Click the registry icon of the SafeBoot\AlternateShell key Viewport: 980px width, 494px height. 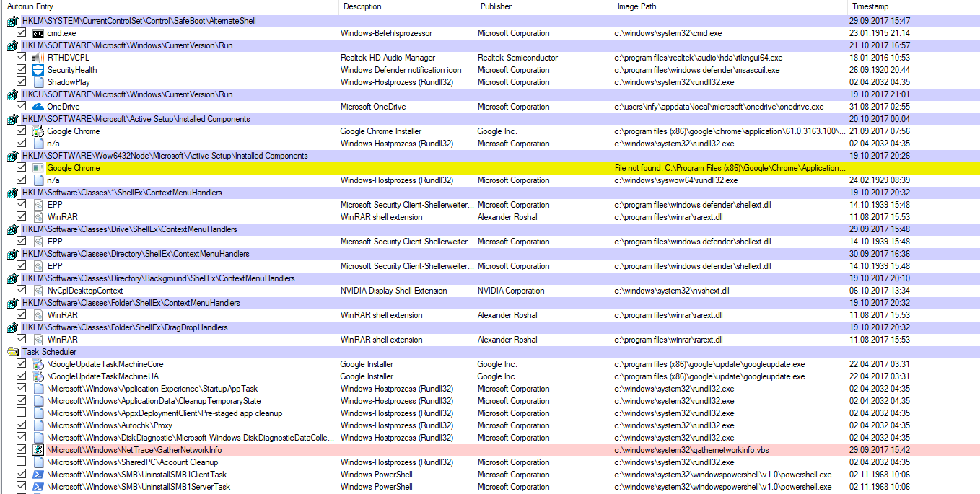coord(12,21)
